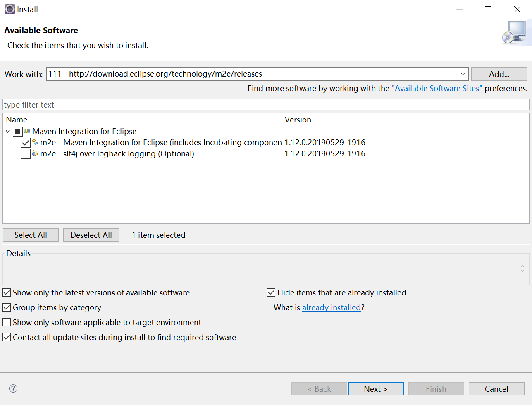Toggle Group items by category checkbox
532x405 pixels.
[x=7, y=307]
